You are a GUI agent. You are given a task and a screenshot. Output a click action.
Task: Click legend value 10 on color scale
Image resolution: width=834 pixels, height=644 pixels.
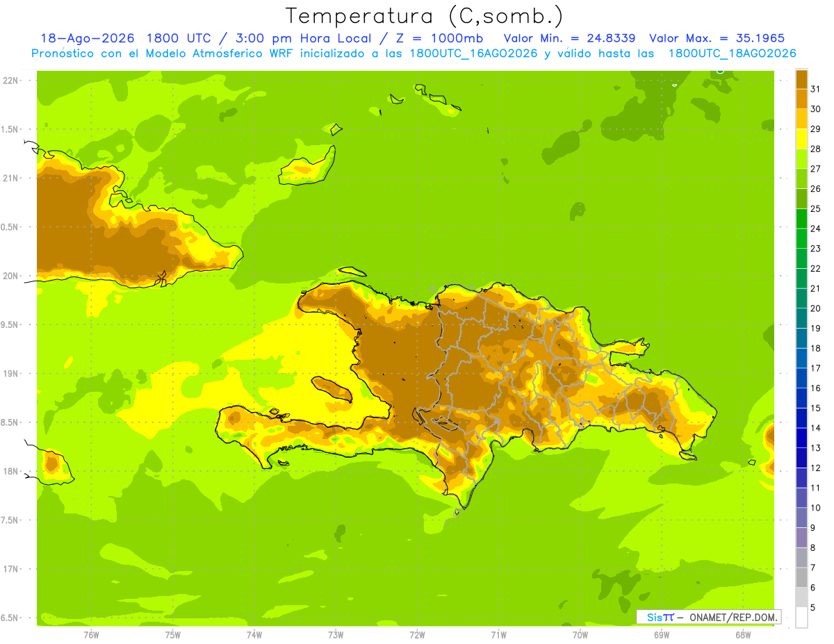(x=815, y=508)
